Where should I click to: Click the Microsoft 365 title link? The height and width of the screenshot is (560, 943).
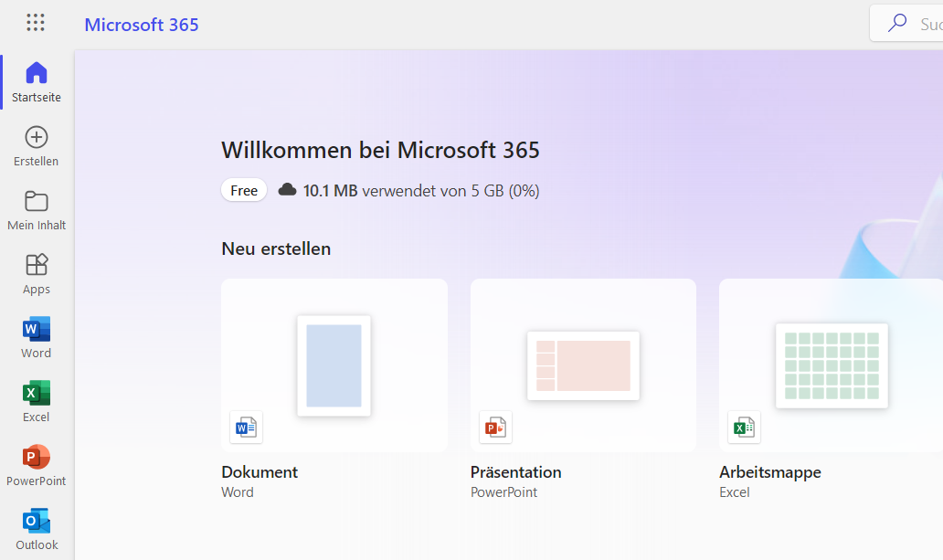point(142,25)
